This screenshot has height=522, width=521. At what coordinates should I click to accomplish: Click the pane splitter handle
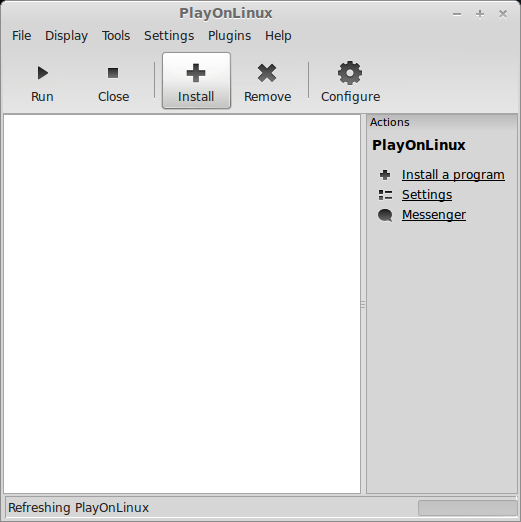coord(363,304)
